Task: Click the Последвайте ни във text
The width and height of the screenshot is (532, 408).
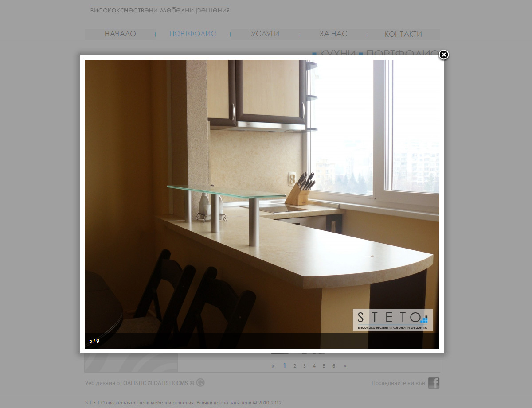Action: pyautogui.click(x=399, y=383)
